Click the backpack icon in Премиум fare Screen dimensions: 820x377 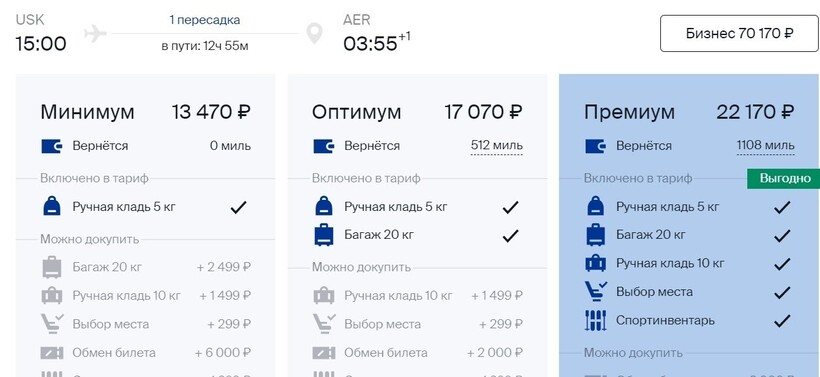596,207
